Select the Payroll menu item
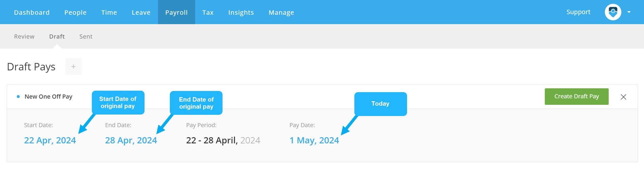644x189 pixels. click(x=177, y=12)
